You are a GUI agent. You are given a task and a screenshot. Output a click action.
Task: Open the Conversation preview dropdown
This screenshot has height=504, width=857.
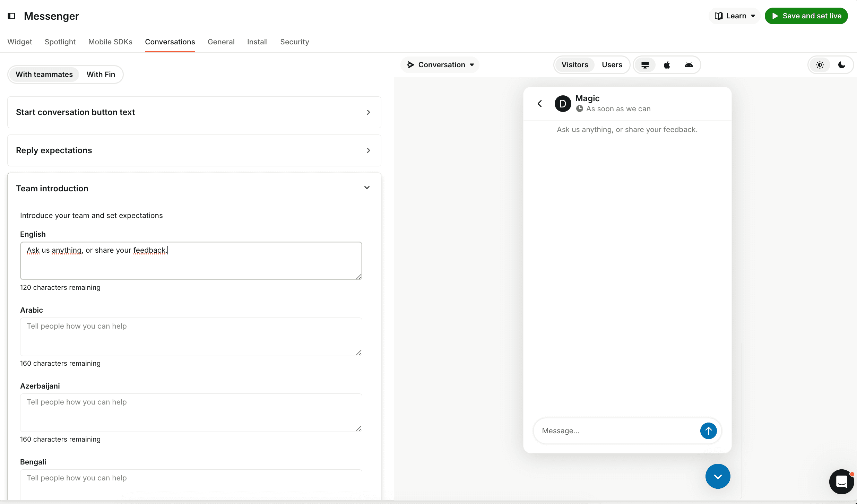point(440,65)
